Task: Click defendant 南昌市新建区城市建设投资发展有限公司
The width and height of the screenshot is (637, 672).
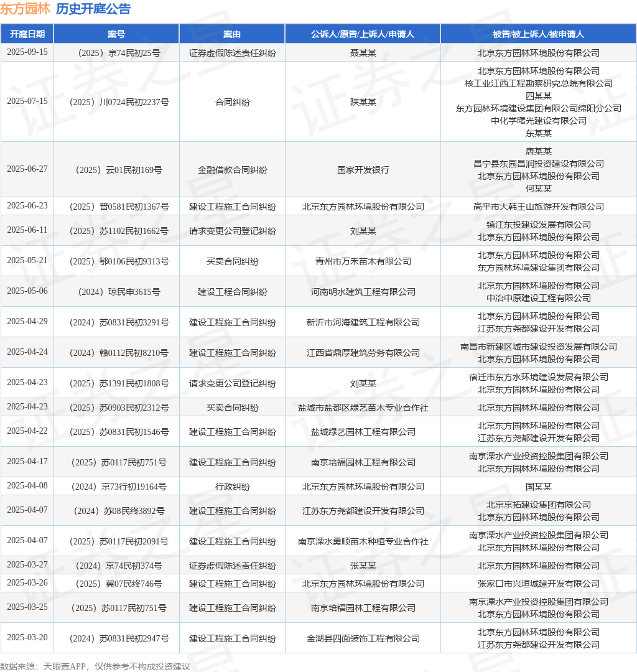Action: pos(539,347)
